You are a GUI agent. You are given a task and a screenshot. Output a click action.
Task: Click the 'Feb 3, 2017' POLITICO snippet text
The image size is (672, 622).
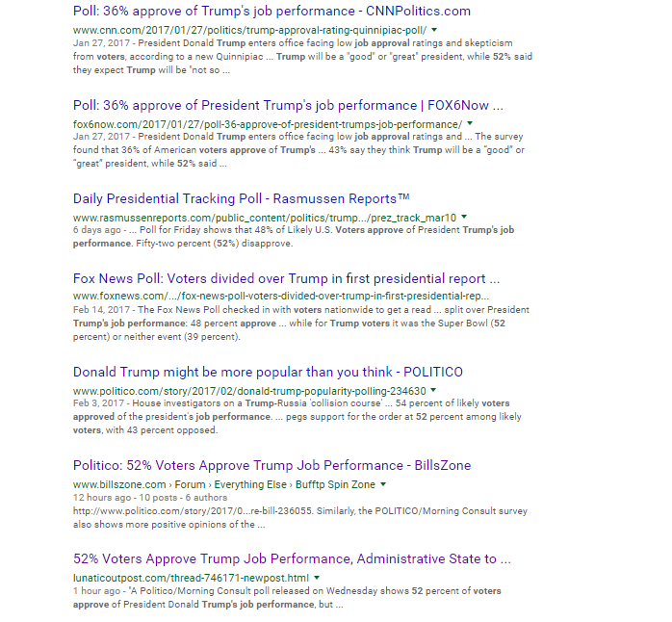click(98, 403)
